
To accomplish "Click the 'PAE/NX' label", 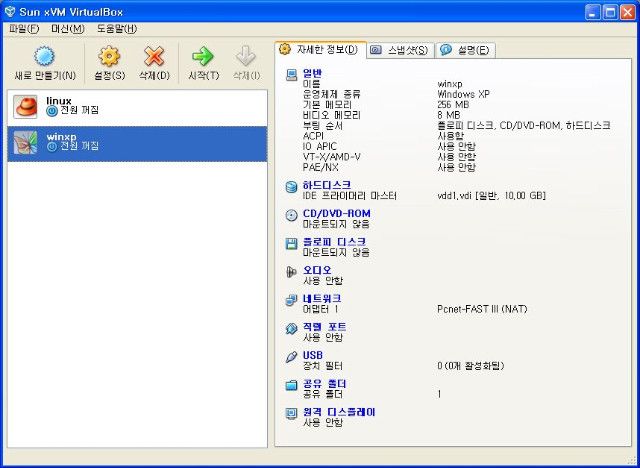I will tap(320, 167).
